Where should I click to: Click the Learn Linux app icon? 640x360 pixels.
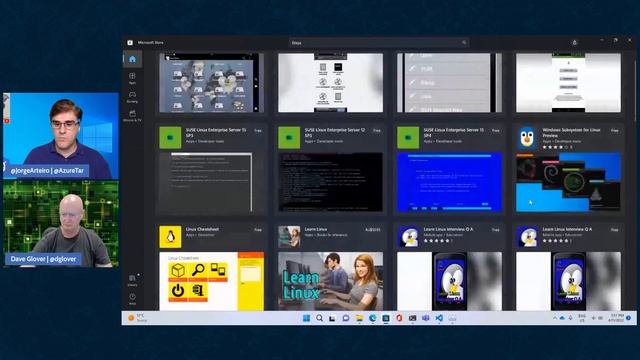(289, 237)
